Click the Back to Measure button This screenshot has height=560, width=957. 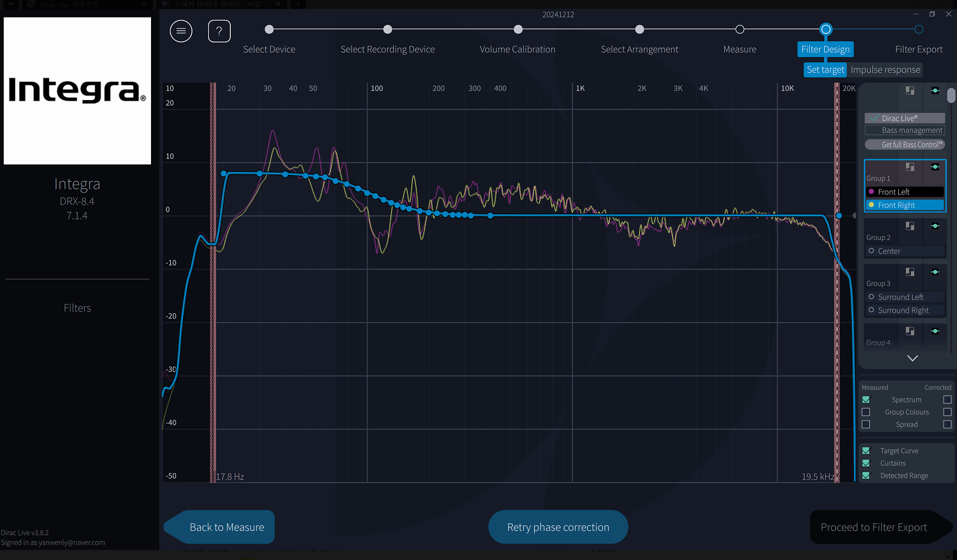coord(226,527)
